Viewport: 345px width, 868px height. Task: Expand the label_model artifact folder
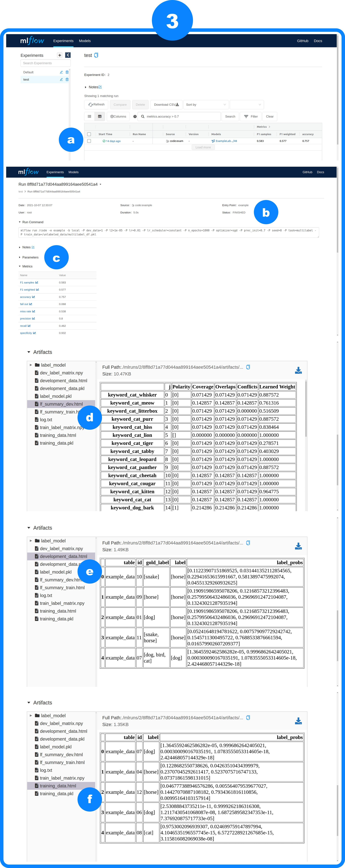[31, 365]
